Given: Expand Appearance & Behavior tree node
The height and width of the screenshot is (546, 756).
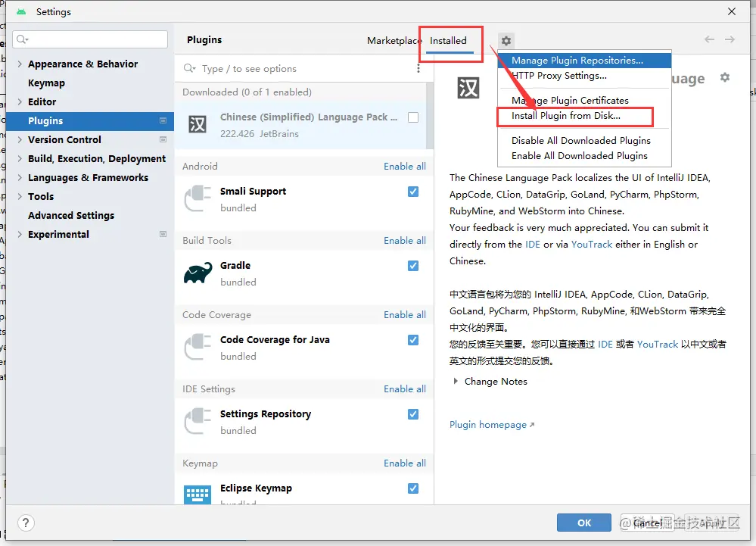Looking at the screenshot, I should click(20, 64).
